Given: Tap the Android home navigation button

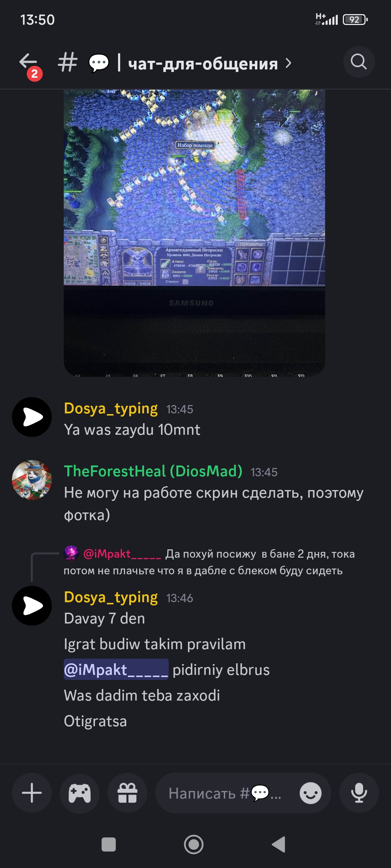Looking at the screenshot, I should (x=194, y=844).
